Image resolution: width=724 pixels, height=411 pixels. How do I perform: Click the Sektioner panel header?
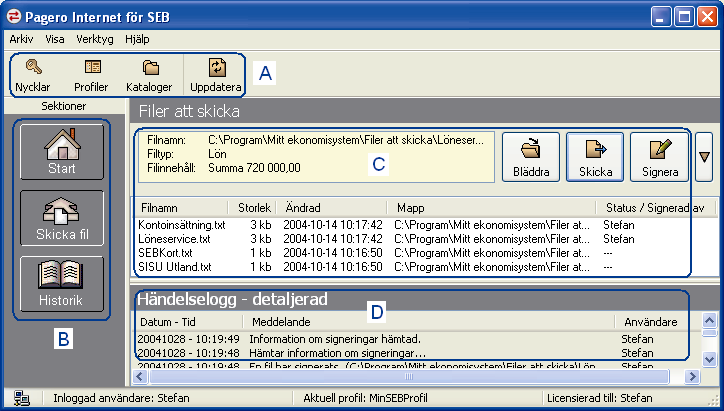[64, 106]
